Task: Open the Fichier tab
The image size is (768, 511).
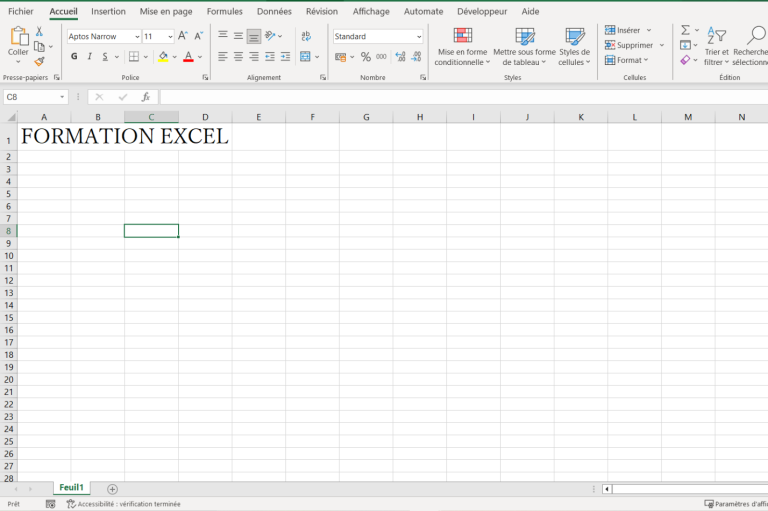Action: click(x=21, y=11)
